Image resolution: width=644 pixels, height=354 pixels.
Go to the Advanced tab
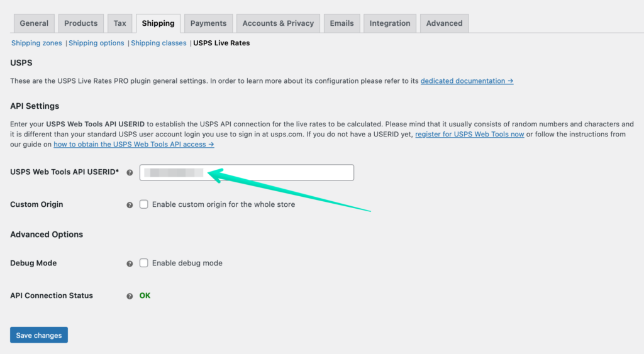[x=445, y=23]
